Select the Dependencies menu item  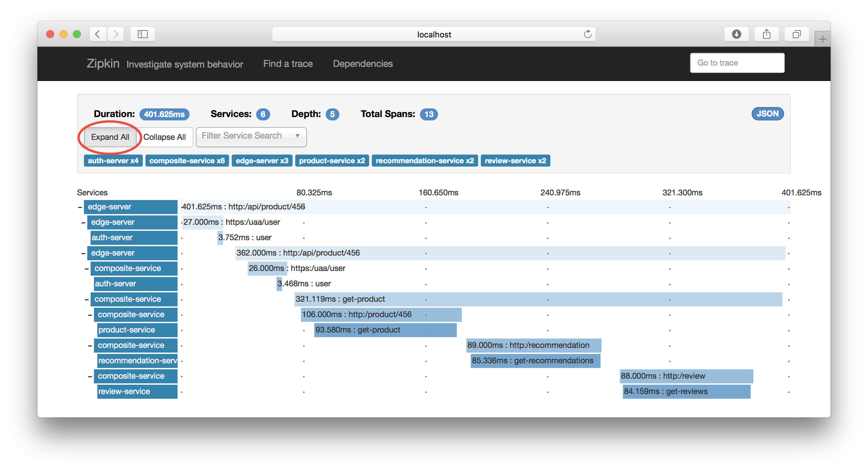(361, 64)
